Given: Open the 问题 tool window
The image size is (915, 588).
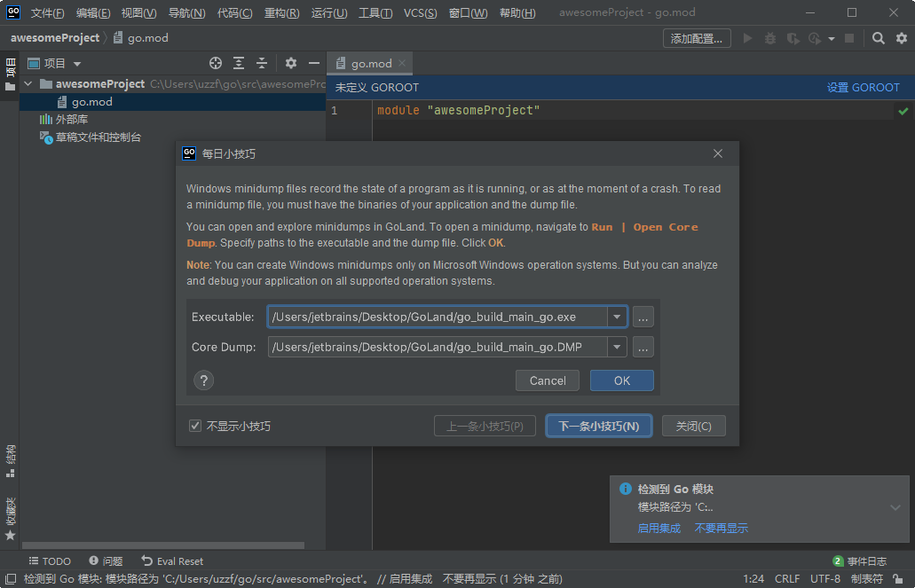Looking at the screenshot, I should (x=106, y=561).
